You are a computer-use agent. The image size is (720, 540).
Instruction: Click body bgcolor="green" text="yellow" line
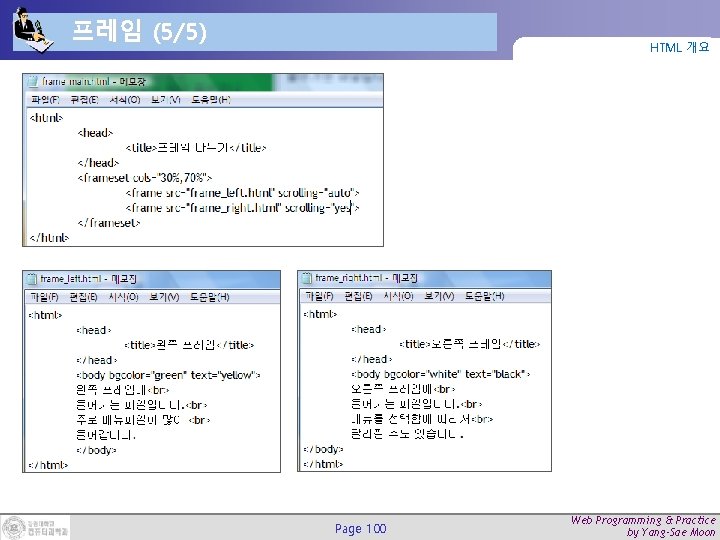pyautogui.click(x=169, y=375)
